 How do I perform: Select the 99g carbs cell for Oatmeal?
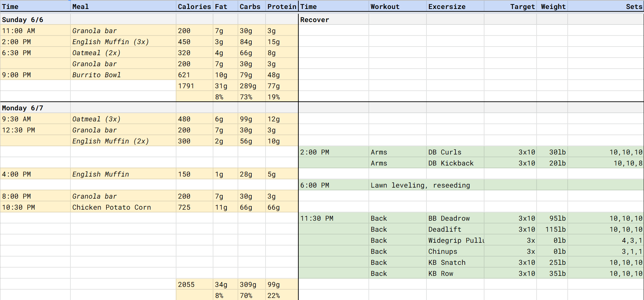point(252,119)
